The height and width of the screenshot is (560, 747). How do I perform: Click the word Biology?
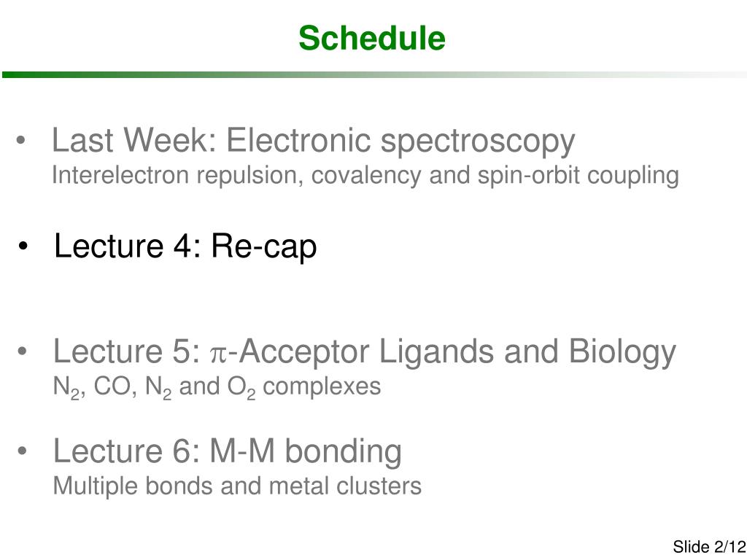623,353
